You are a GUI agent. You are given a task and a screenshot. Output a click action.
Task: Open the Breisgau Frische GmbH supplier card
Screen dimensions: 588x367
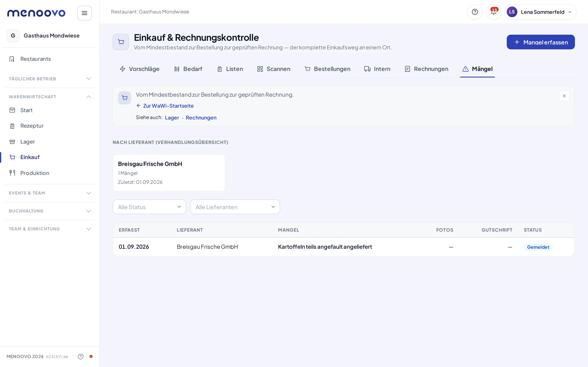coord(169,173)
